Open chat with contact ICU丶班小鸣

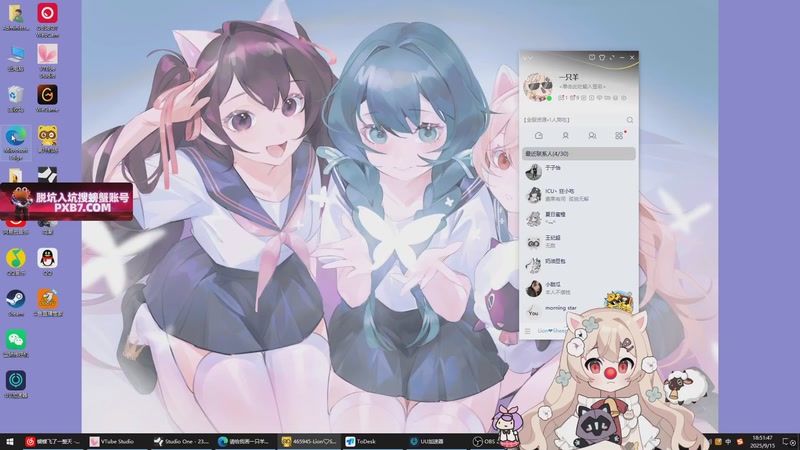coord(579,195)
